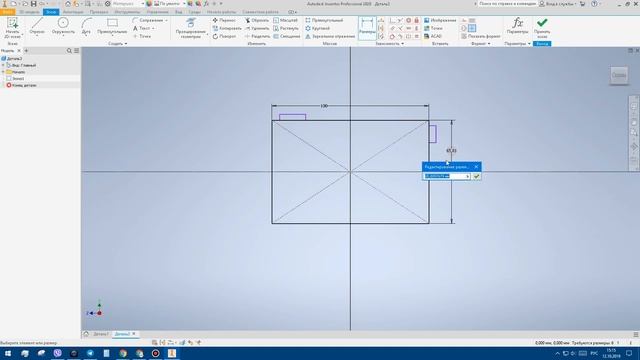Add a new browser panel tab
Screen dimensions: 640x360
coord(26,51)
